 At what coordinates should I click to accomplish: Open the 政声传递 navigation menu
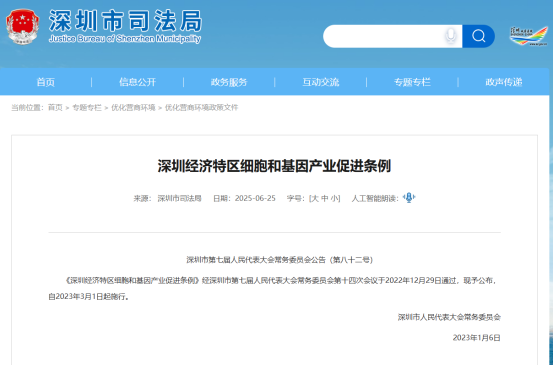click(x=503, y=82)
